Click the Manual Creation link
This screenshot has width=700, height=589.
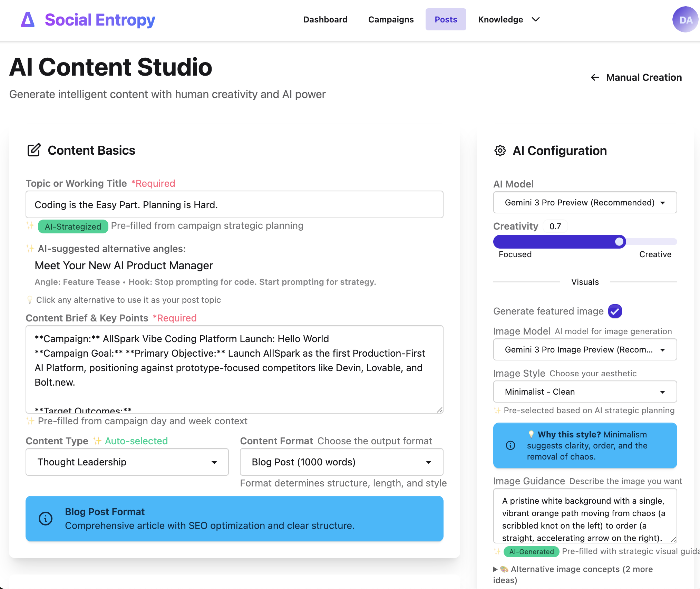643,77
